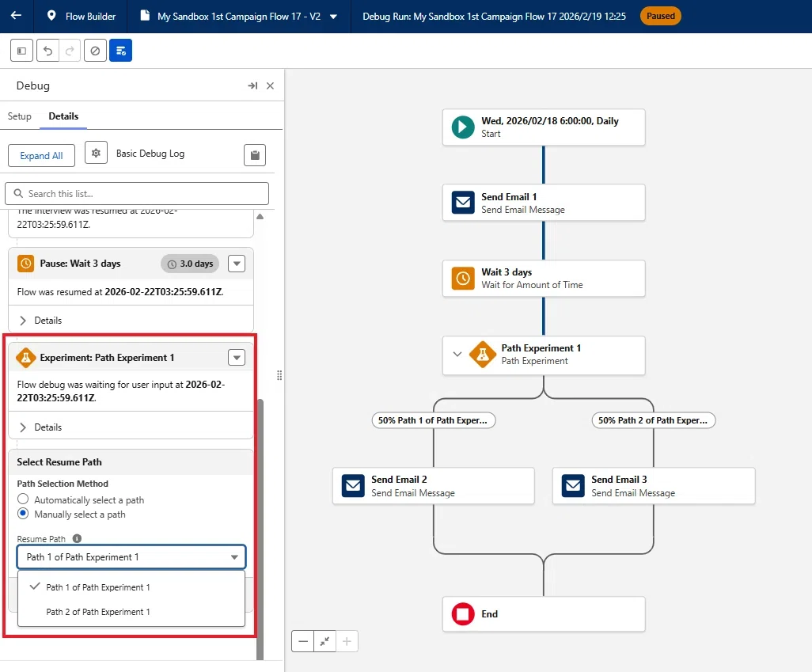
Task: Toggle the blue debug panel button
Action: (120, 51)
